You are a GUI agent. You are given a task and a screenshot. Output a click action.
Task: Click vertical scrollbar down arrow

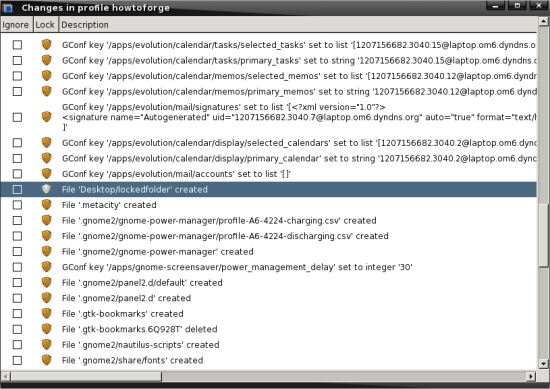543,363
